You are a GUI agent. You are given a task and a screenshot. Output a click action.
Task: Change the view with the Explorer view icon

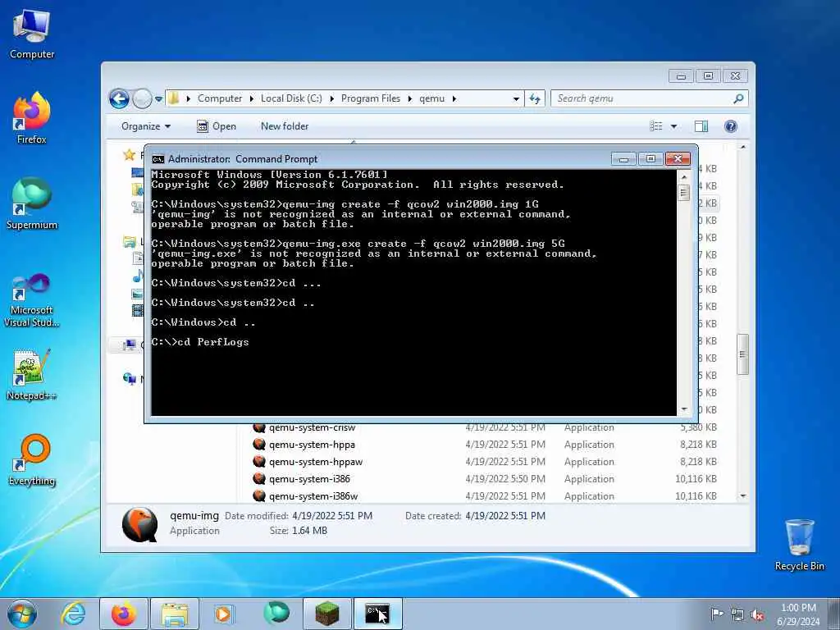[656, 126]
